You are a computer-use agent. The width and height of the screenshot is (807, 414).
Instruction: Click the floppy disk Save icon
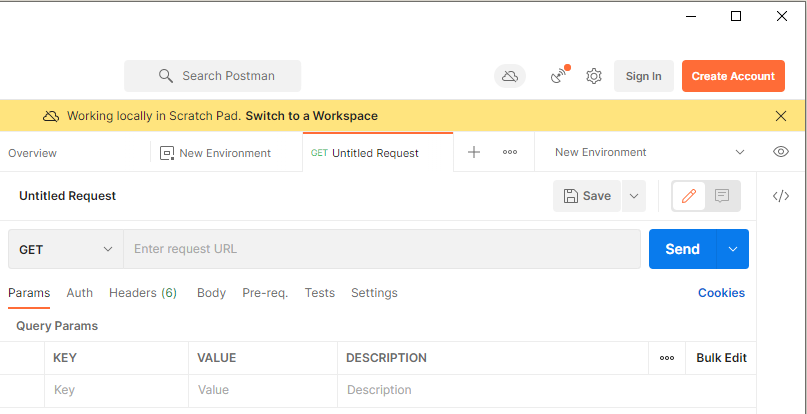(571, 196)
